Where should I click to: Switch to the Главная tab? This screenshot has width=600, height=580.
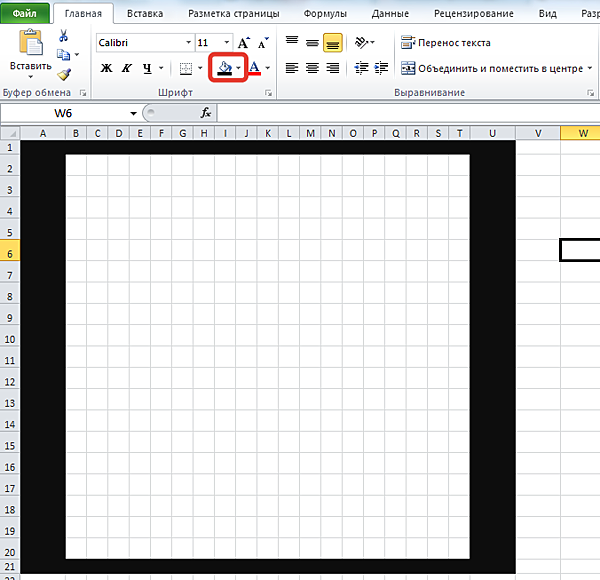(x=83, y=14)
